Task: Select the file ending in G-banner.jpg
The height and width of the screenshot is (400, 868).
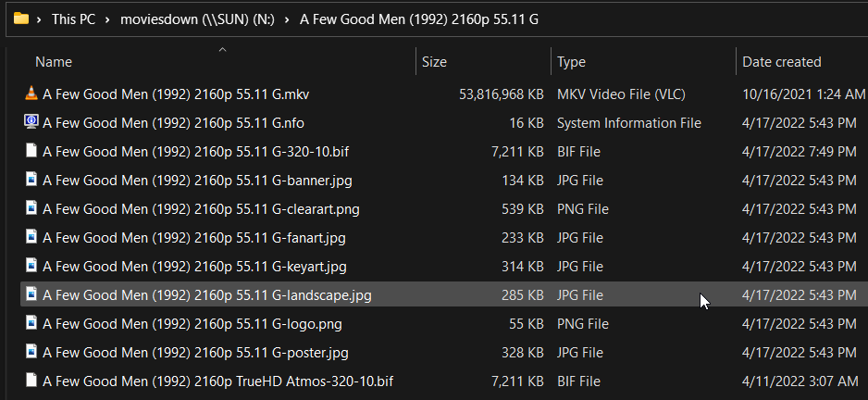Action: [197, 180]
